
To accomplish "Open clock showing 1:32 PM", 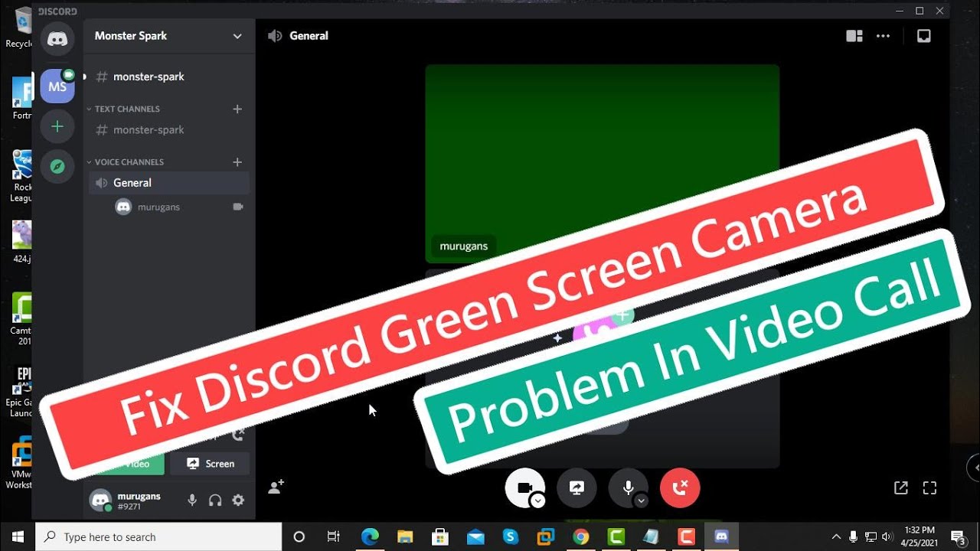I will pos(920,536).
